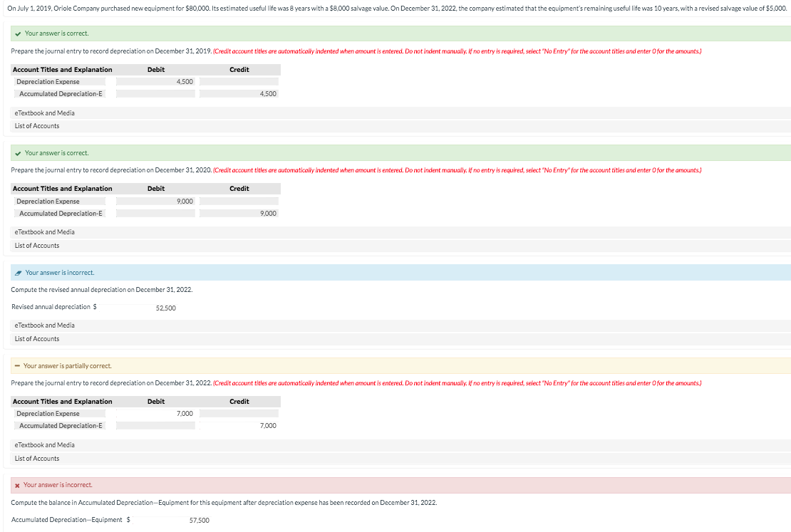This screenshot has height=532, width=791.
Task: Click the 2020 credit field showing 9,000
Action: 239,214
